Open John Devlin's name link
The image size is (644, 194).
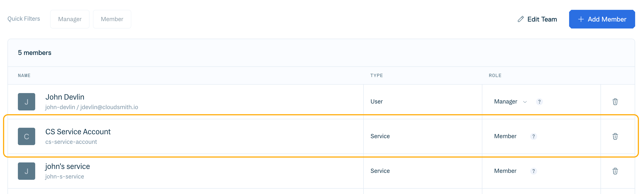(65, 97)
